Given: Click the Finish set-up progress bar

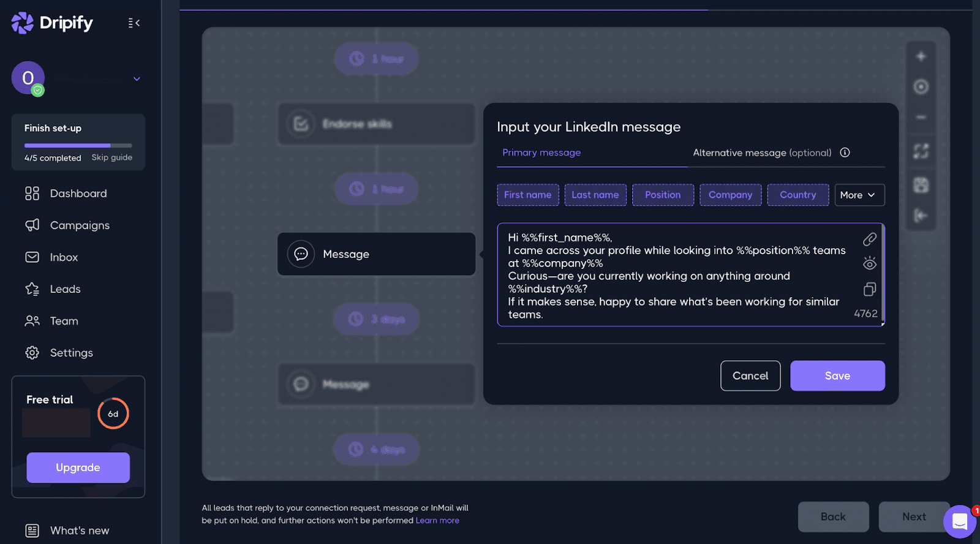Looking at the screenshot, I should point(78,145).
